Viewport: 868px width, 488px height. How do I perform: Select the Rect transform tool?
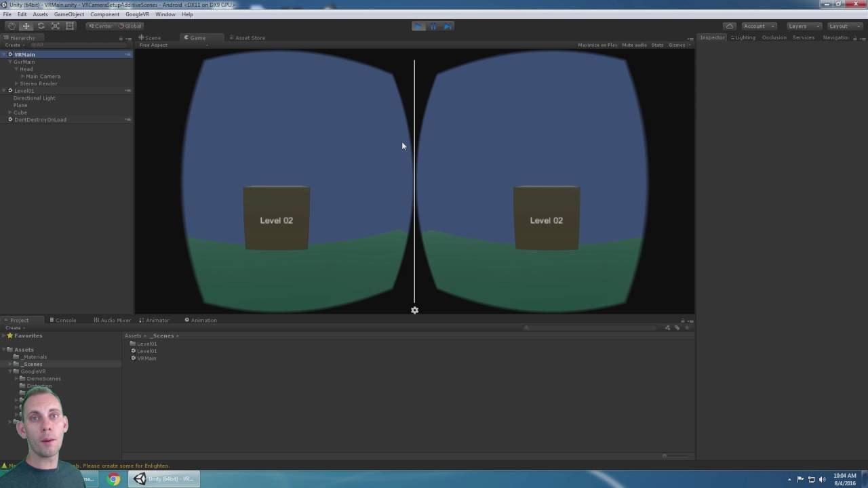point(70,26)
